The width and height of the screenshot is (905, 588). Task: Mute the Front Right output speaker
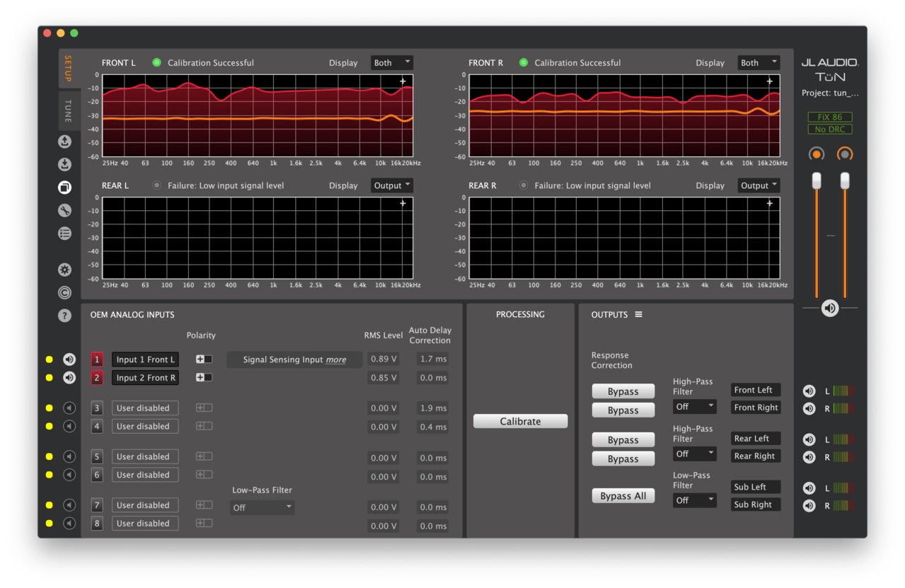(x=809, y=408)
